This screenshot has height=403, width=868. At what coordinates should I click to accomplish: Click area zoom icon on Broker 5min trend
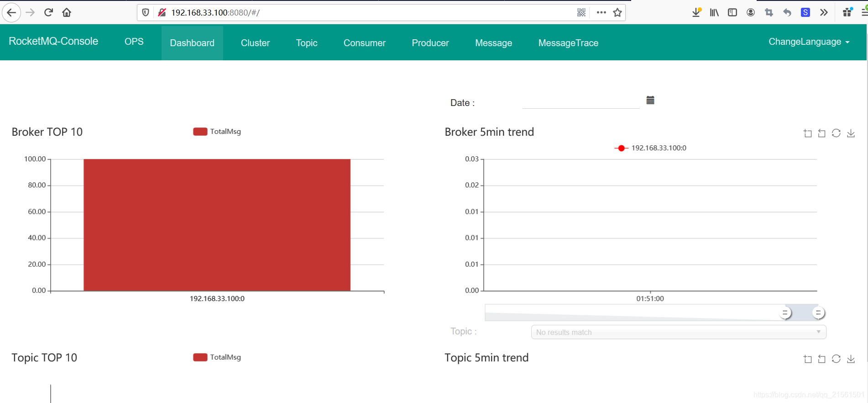[x=808, y=133]
